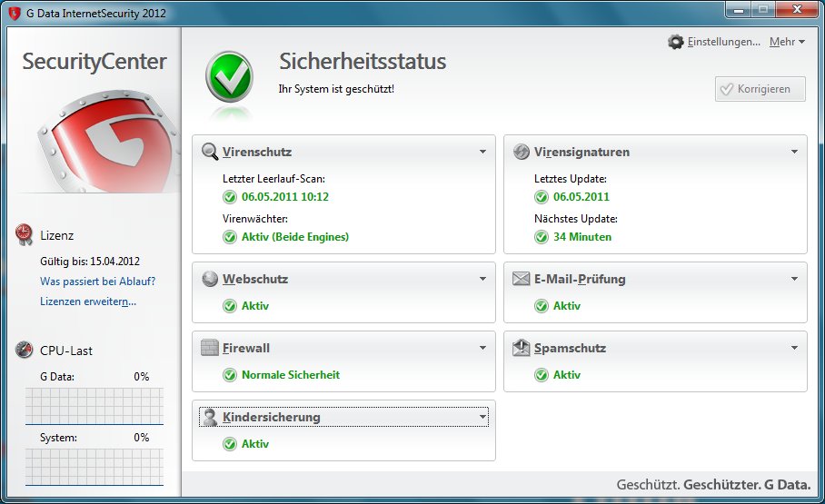
Task: Click the Lizenz certificate icon
Action: coord(25,235)
